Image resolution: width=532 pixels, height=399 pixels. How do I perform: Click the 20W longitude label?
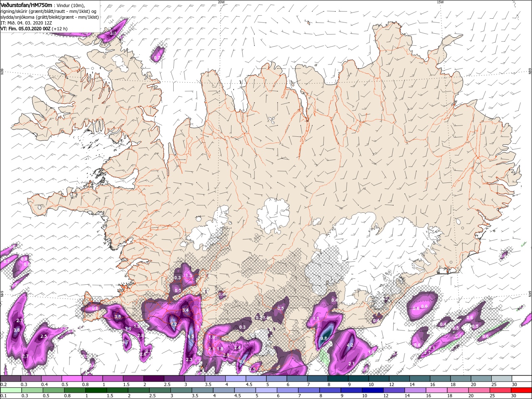222,2
